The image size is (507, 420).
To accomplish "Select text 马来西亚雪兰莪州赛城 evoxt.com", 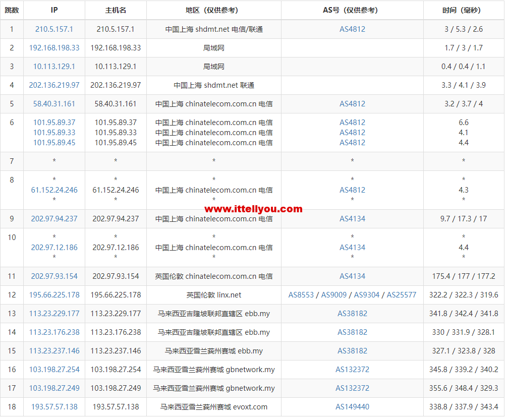I will (x=214, y=407).
